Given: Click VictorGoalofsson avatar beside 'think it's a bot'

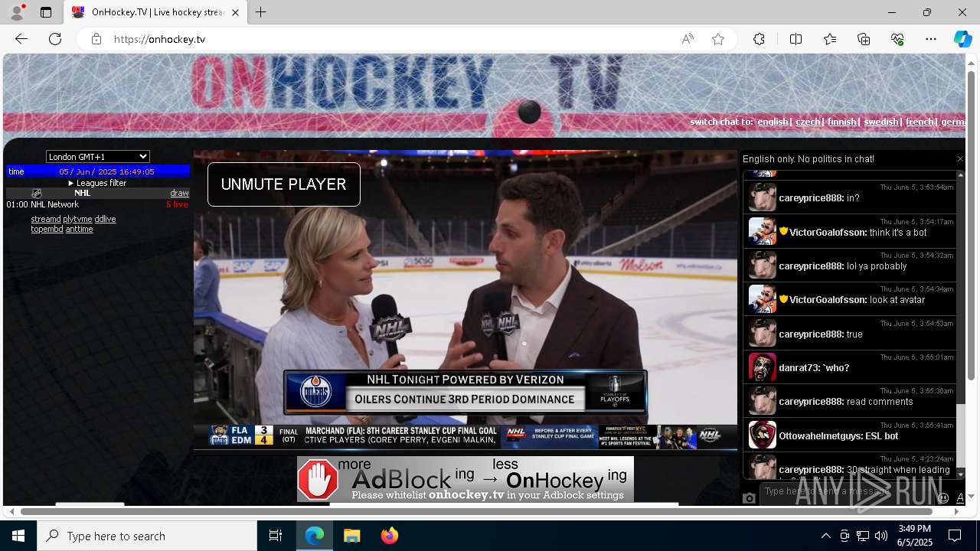Looking at the screenshot, I should [x=762, y=232].
